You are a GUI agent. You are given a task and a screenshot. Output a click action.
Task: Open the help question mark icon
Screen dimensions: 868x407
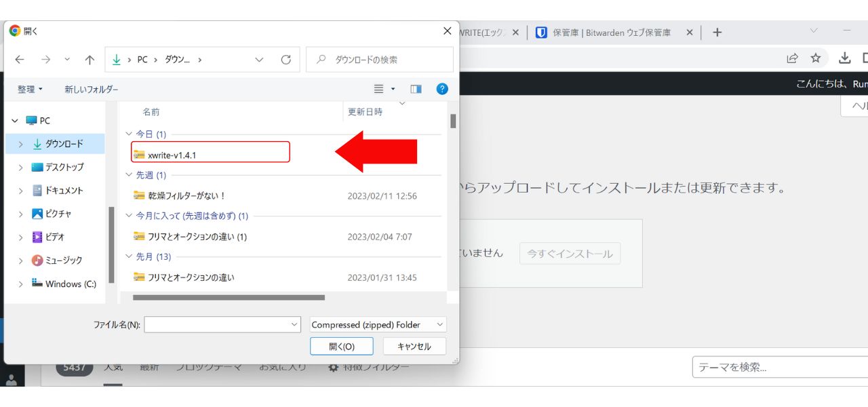[442, 89]
